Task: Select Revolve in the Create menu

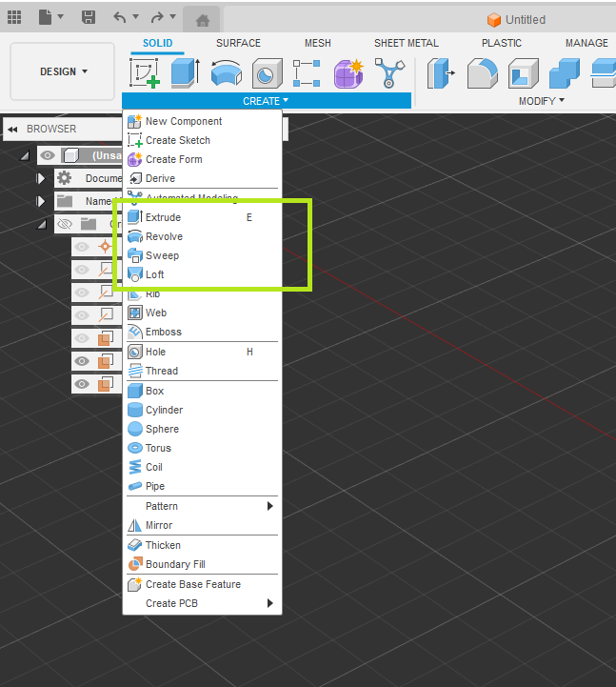Action: pos(202,236)
